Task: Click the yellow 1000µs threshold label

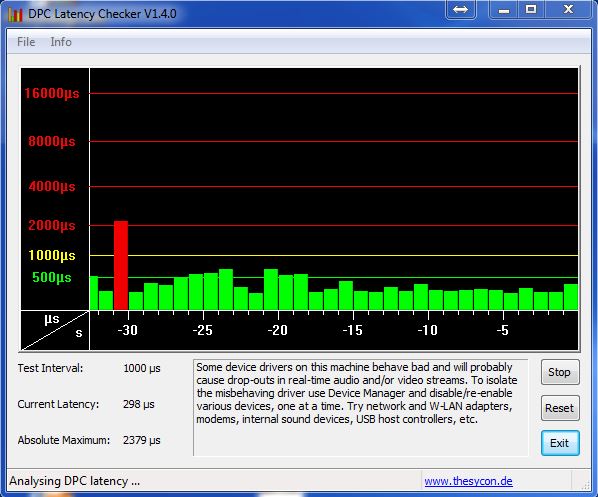Action: click(x=52, y=255)
